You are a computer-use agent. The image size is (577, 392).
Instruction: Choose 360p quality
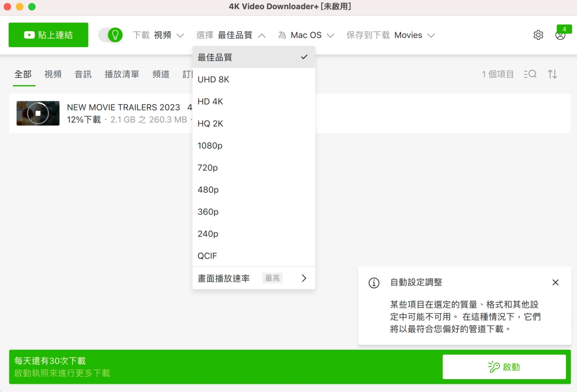[x=254, y=212]
